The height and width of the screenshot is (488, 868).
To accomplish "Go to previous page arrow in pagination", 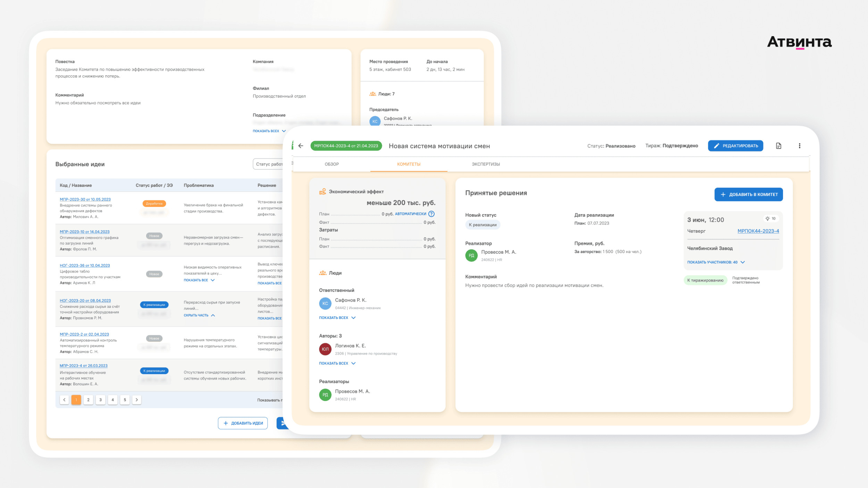I will click(64, 400).
